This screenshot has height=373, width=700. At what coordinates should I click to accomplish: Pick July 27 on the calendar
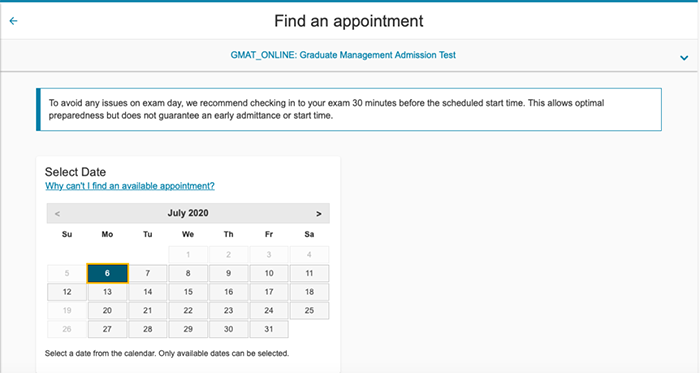pyautogui.click(x=107, y=329)
